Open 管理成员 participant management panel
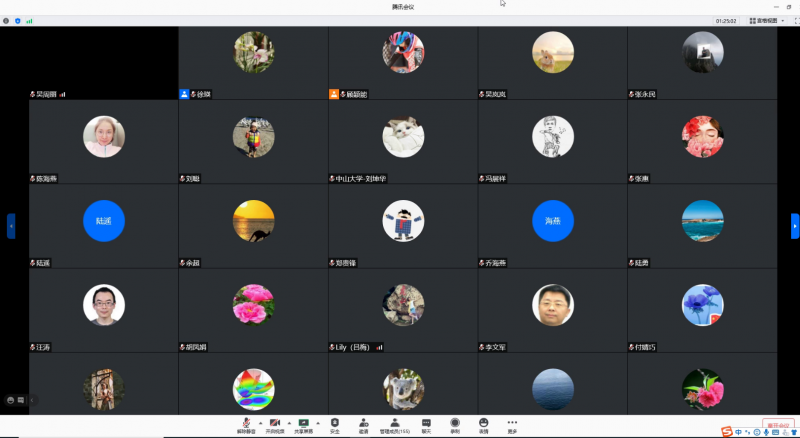Viewport: 800px width, 438px height. pos(395,424)
